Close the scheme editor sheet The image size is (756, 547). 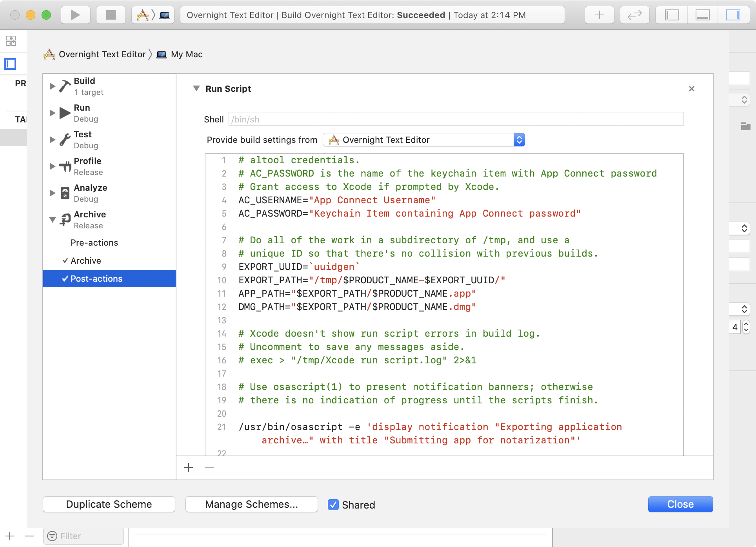click(x=681, y=504)
